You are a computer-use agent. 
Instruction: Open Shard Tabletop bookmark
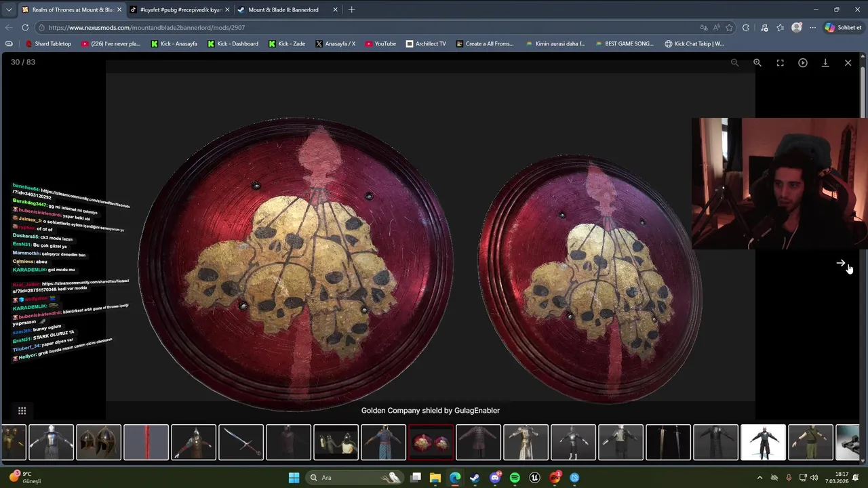click(x=48, y=44)
